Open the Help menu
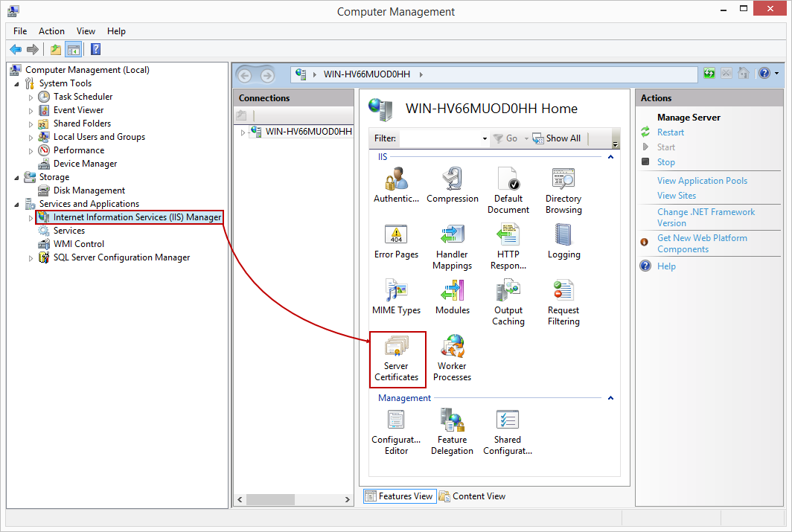Viewport: 792px width, 532px height. (x=116, y=31)
